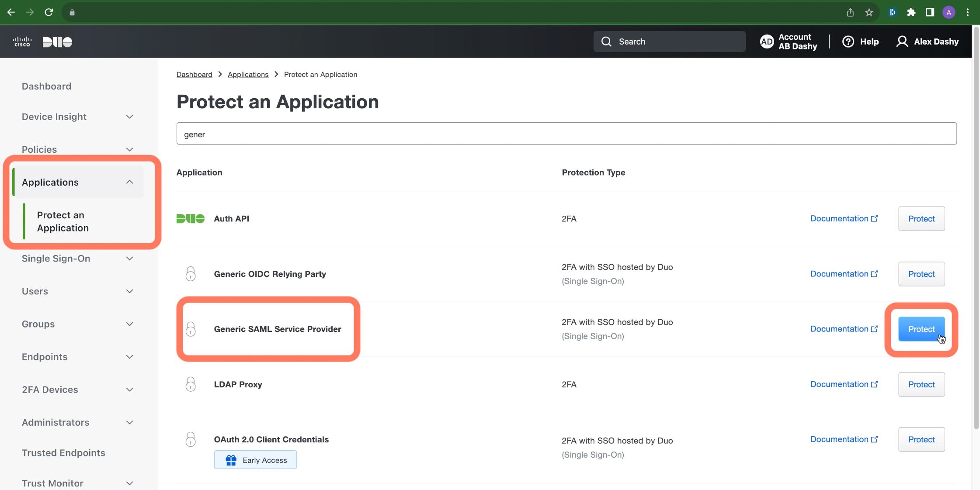Expand the Administrators chevron in sidebar
Image resolution: width=980 pixels, height=490 pixels.
(129, 422)
